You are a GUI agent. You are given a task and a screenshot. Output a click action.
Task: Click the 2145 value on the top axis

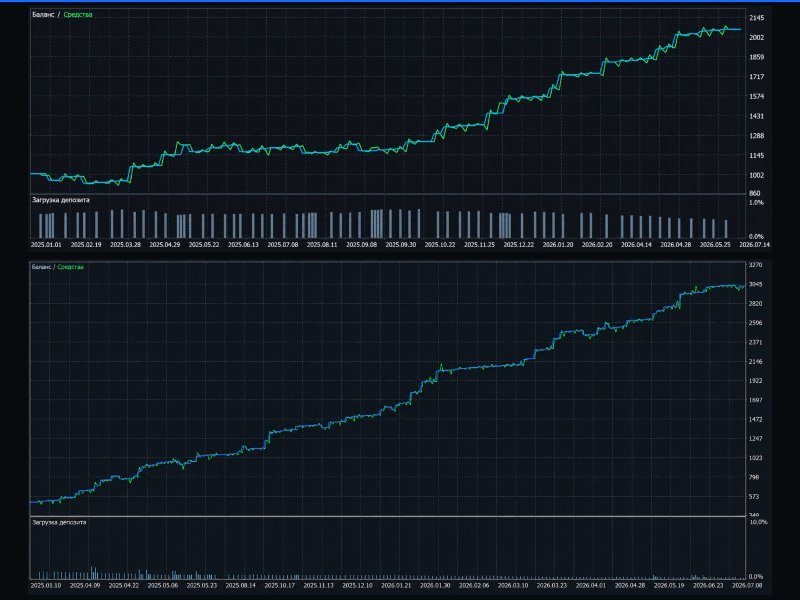click(757, 18)
